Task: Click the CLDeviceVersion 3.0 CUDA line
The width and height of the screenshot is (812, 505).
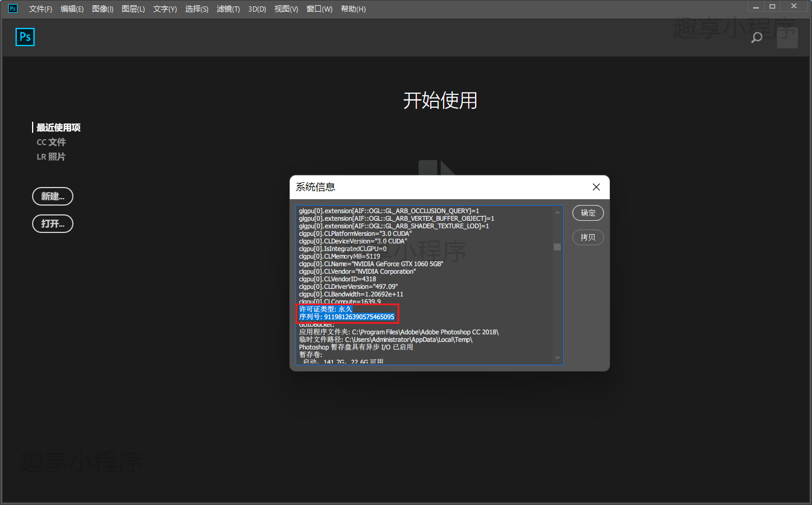Action: 353,241
